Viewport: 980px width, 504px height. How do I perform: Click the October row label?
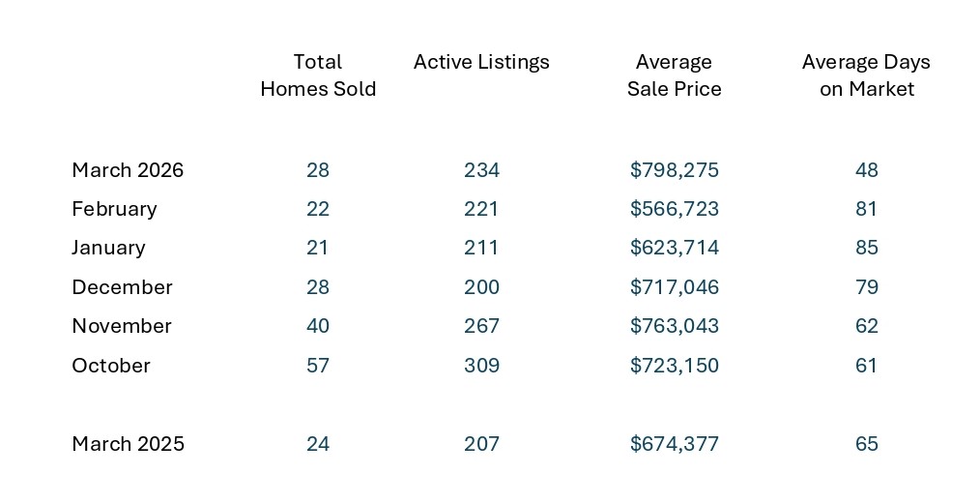(111, 366)
